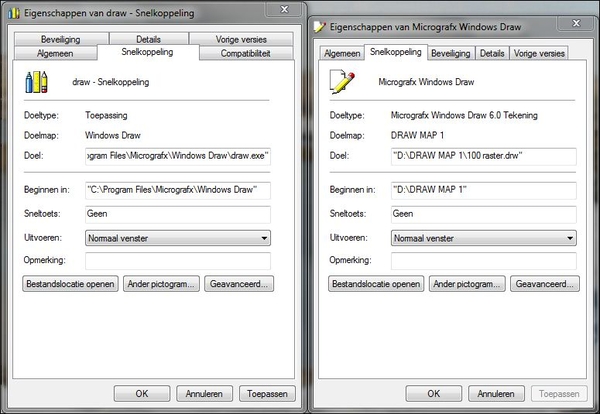Click the title bar icon of draw - Snelkoppeling window

point(14,13)
